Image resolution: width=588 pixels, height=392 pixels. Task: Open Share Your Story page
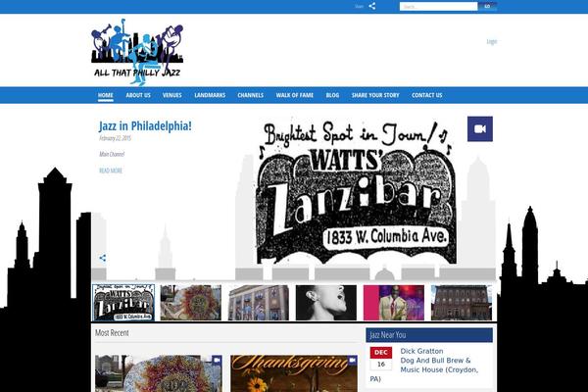375,95
